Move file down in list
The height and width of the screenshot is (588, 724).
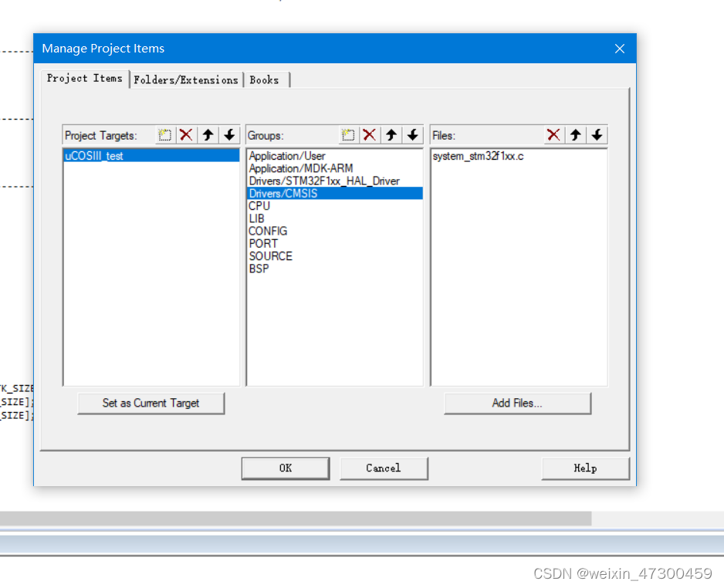(x=597, y=135)
